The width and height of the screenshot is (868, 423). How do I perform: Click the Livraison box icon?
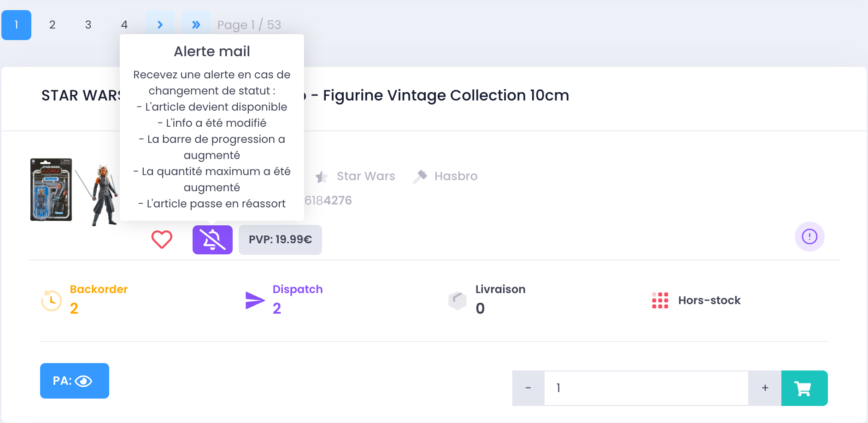tap(457, 300)
